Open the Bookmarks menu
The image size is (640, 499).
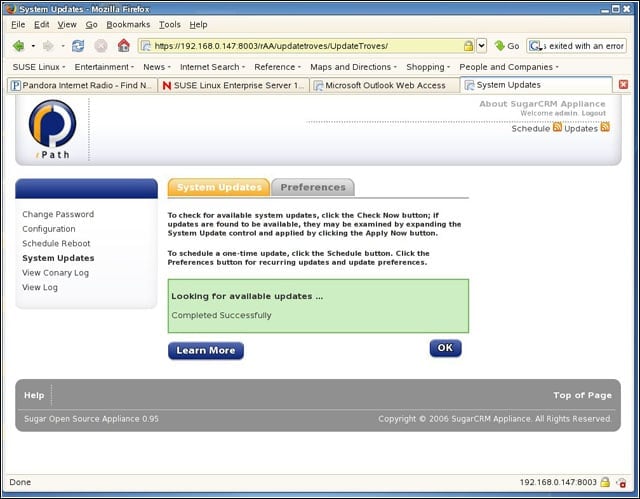tap(128, 24)
